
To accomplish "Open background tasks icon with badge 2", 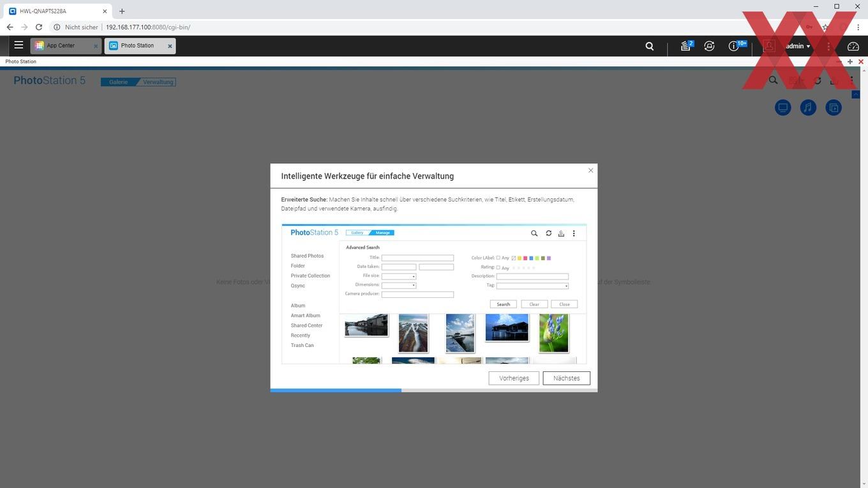I will pos(686,45).
